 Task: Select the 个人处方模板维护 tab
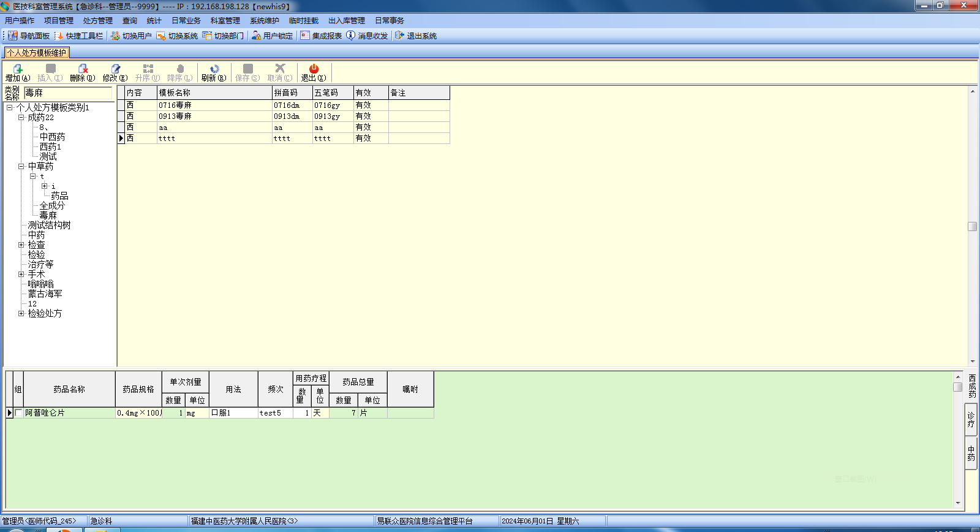(37, 53)
